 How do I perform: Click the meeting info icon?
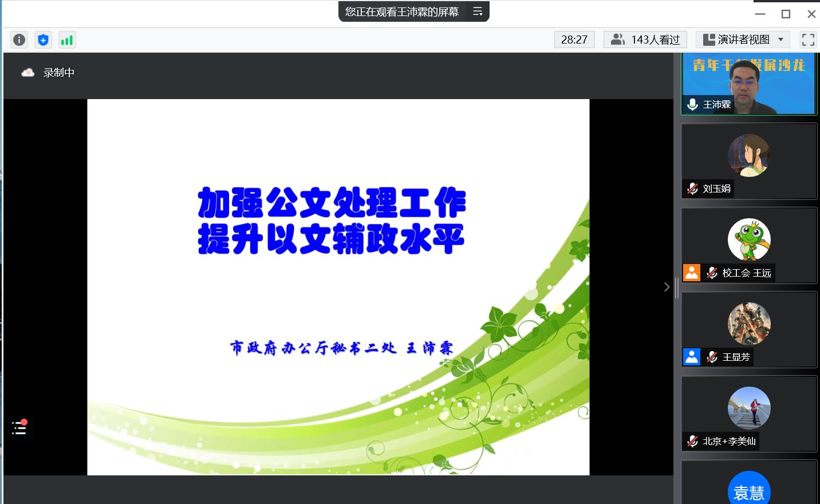pyautogui.click(x=19, y=40)
